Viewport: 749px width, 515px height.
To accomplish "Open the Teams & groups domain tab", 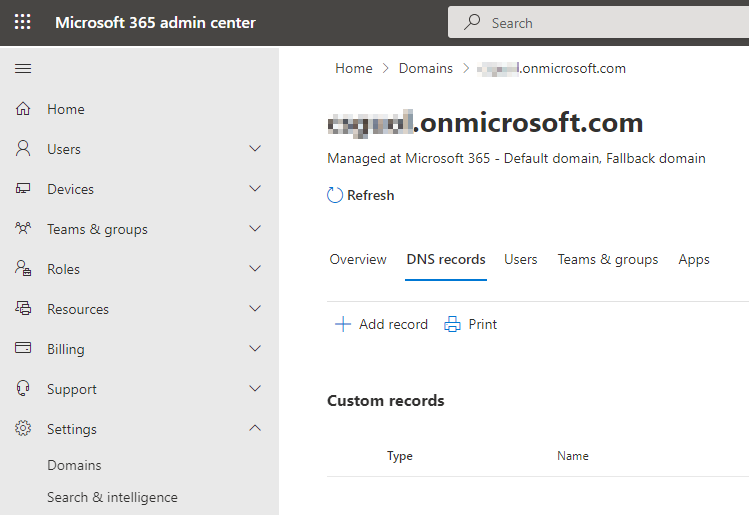I will tap(608, 259).
